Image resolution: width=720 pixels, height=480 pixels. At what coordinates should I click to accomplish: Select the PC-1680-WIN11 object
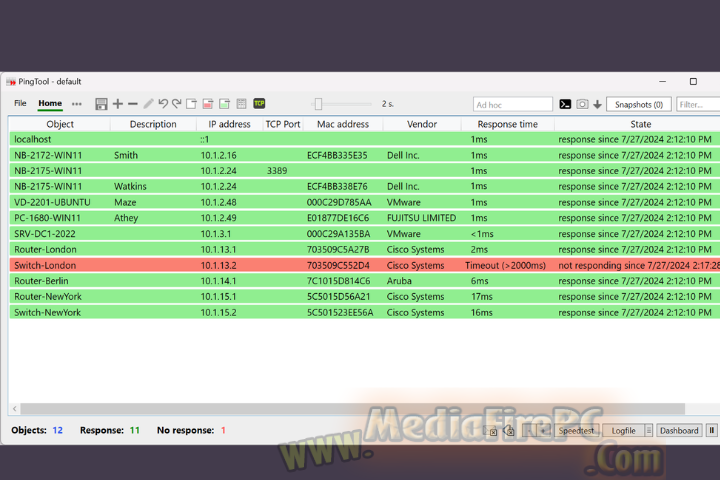click(x=47, y=218)
